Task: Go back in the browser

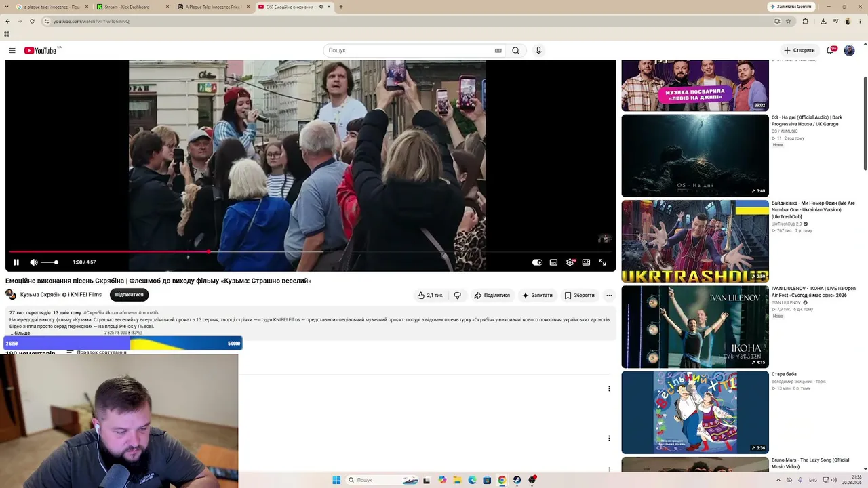Action: coord(7,21)
